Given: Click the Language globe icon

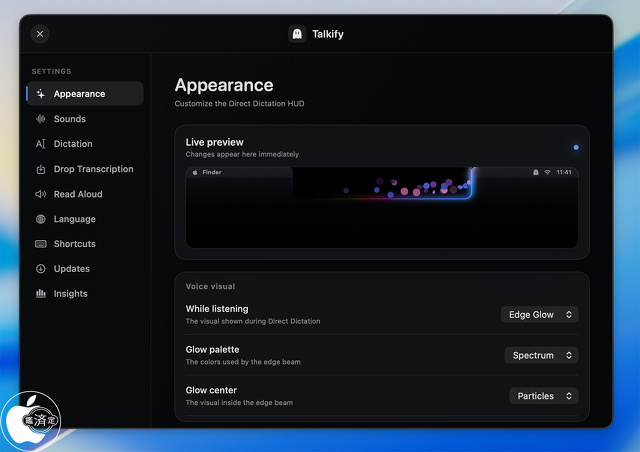Looking at the screenshot, I should point(41,219).
